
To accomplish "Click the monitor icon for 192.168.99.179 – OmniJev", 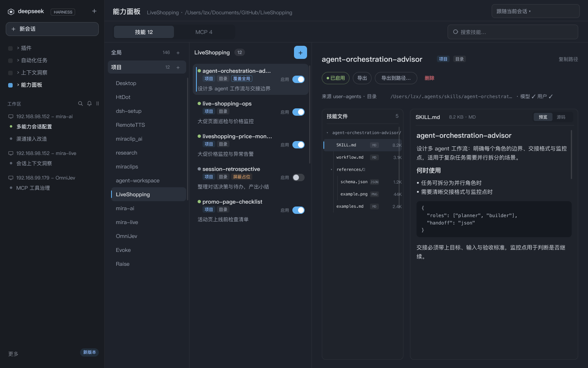I will click(11, 178).
